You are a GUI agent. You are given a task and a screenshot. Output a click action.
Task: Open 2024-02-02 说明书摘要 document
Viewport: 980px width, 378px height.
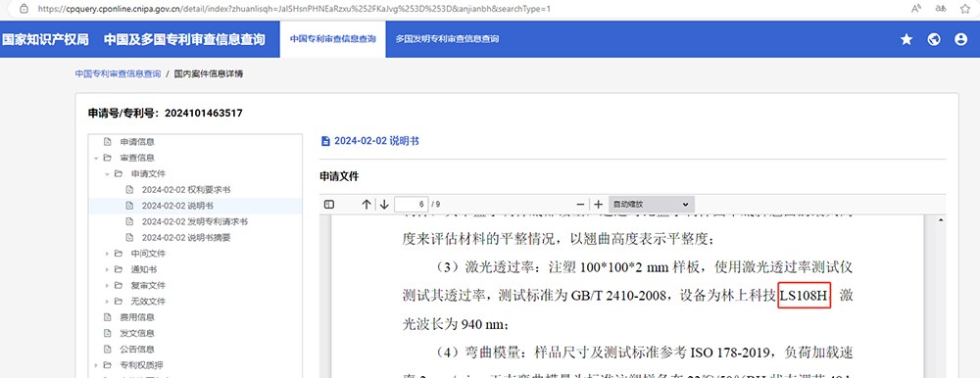(x=186, y=237)
